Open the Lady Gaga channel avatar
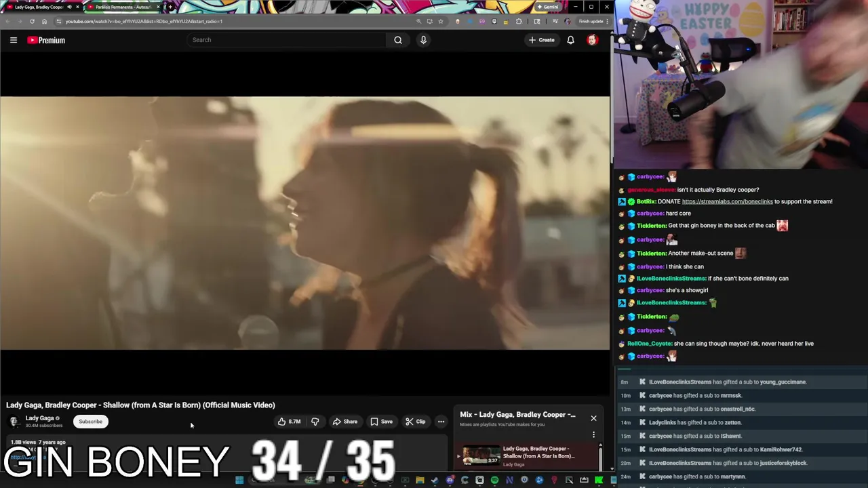The width and height of the screenshot is (868, 488). 14,422
